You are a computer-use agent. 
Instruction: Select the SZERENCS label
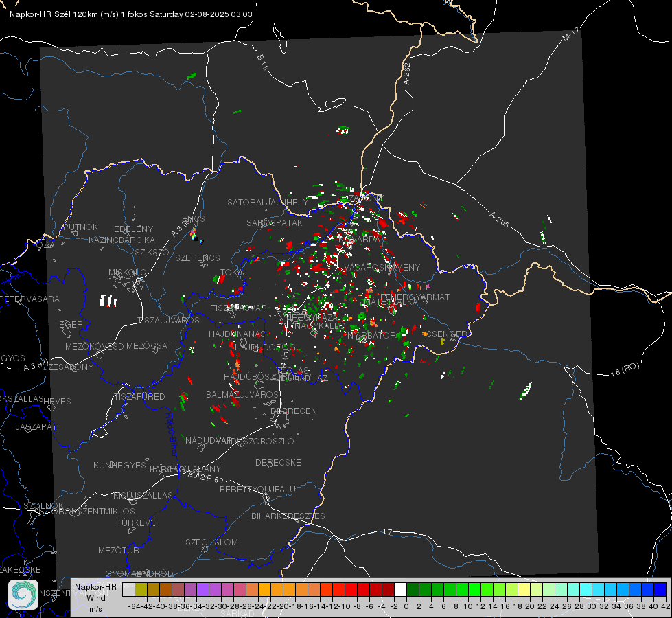[x=198, y=257]
